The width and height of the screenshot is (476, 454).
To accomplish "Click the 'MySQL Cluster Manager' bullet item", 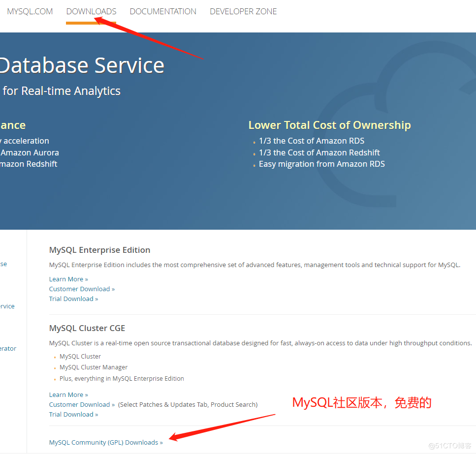I will [94, 367].
